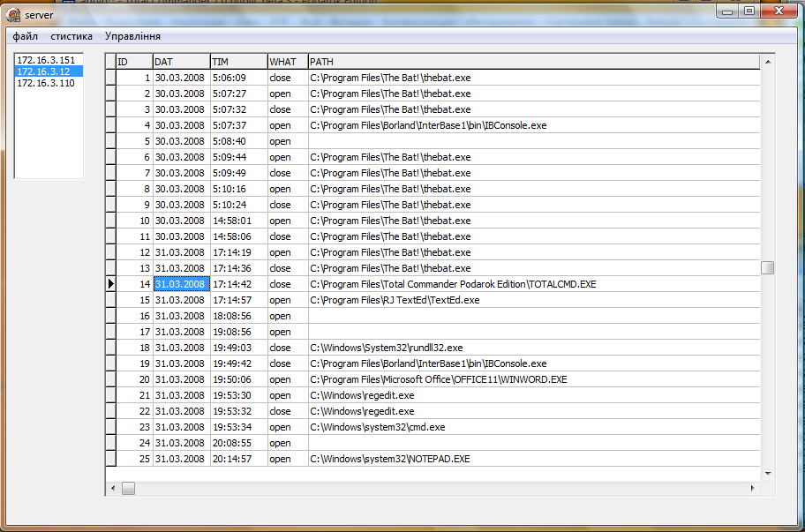This screenshot has width=805, height=532.
Task: Click the horizontal scrollbar thumb
Action: 128,489
